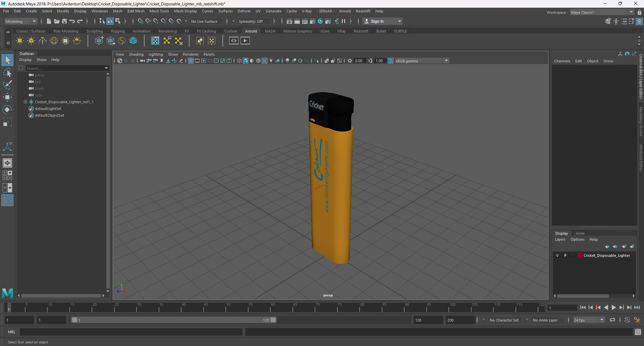
Task: Click the red color swatch of Cricket_Disposable_Lighter layer
Action: (580, 255)
